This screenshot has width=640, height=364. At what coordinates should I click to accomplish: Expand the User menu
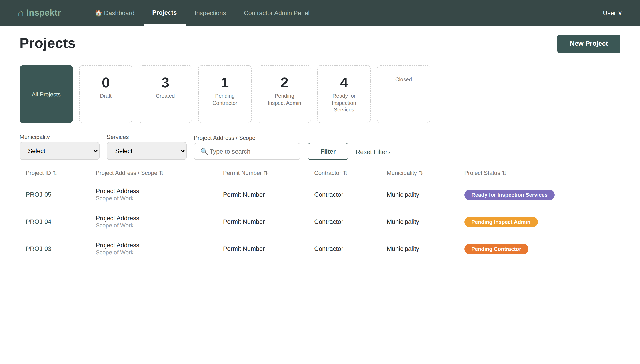(x=612, y=13)
